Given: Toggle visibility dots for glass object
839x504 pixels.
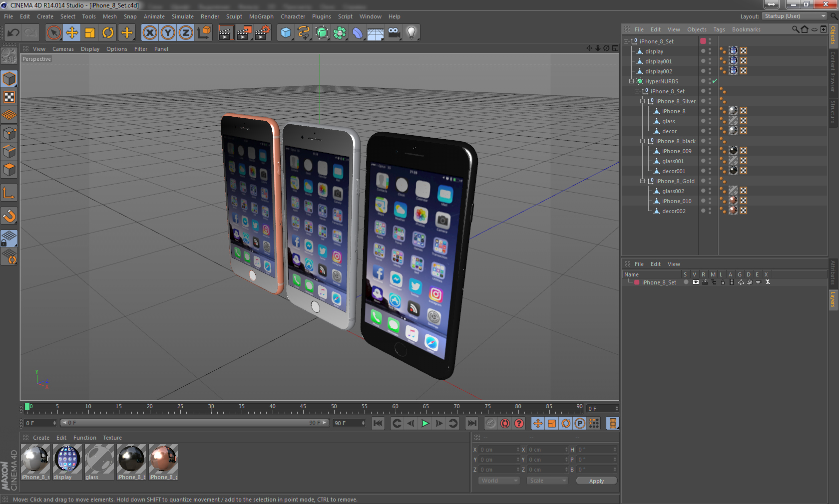Looking at the screenshot, I should pyautogui.click(x=710, y=121).
